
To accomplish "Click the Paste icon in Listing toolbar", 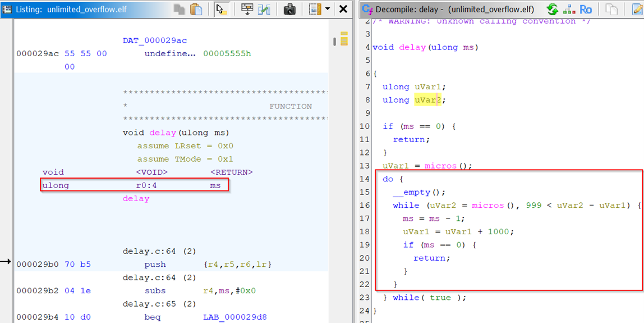I will [x=196, y=10].
